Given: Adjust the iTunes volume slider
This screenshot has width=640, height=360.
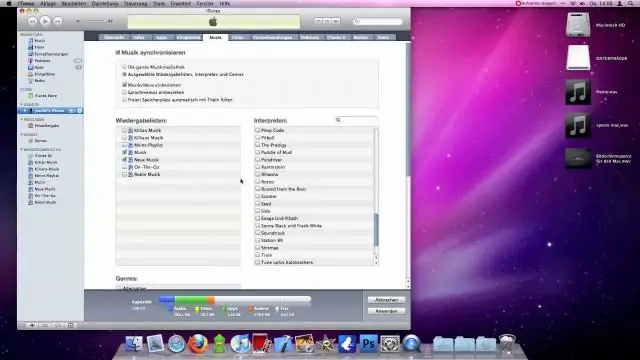Looking at the screenshot, I should tap(94, 21).
